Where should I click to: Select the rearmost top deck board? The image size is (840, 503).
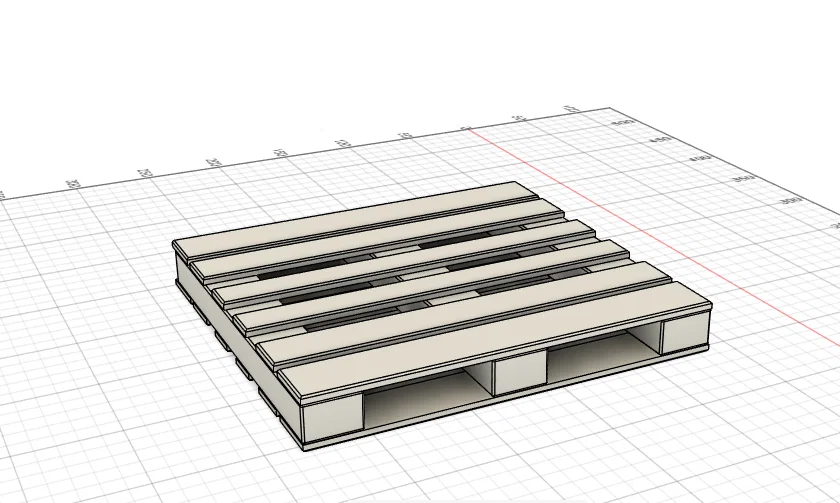pyautogui.click(x=355, y=221)
